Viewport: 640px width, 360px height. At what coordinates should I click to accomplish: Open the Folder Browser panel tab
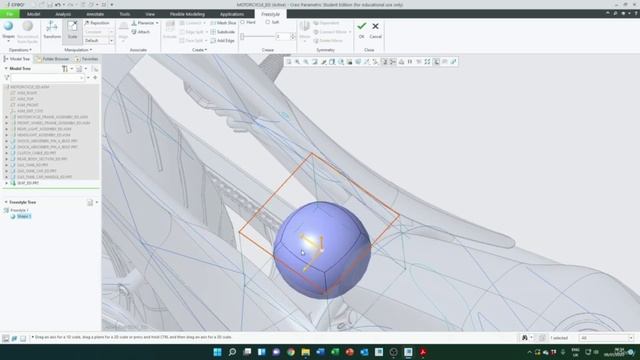(x=52, y=59)
